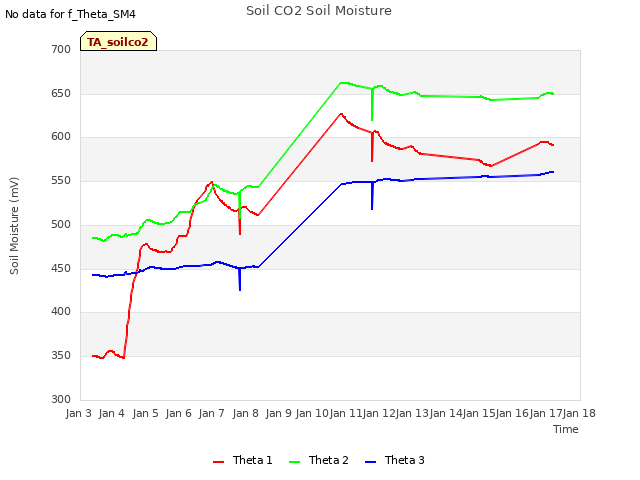
Task: Click the Jan 14 x-axis label
Action: click(x=446, y=413)
